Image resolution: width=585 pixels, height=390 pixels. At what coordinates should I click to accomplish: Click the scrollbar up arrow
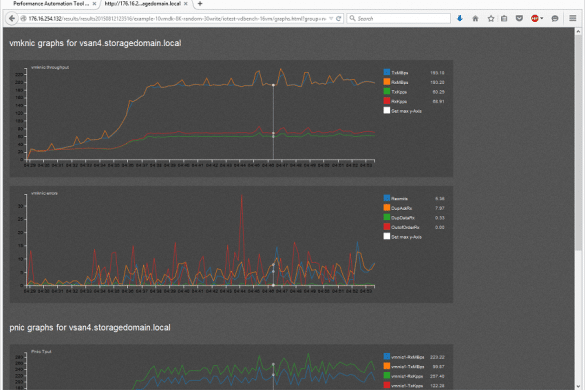point(579,31)
